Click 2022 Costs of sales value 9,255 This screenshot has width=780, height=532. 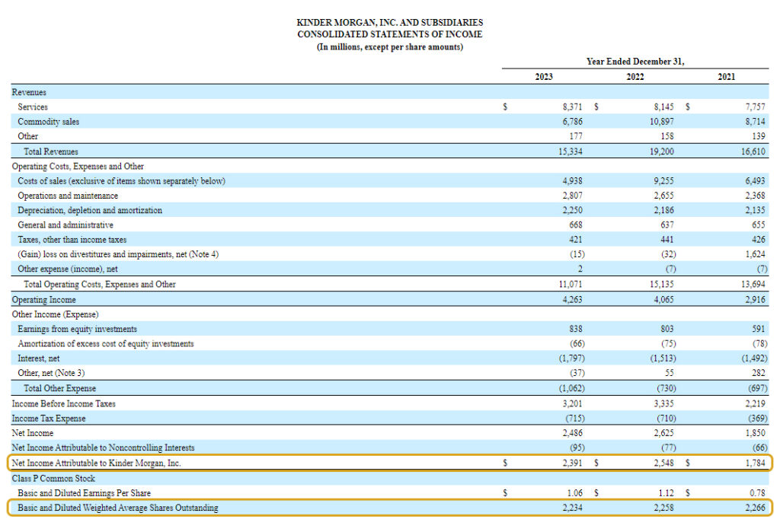coord(663,181)
